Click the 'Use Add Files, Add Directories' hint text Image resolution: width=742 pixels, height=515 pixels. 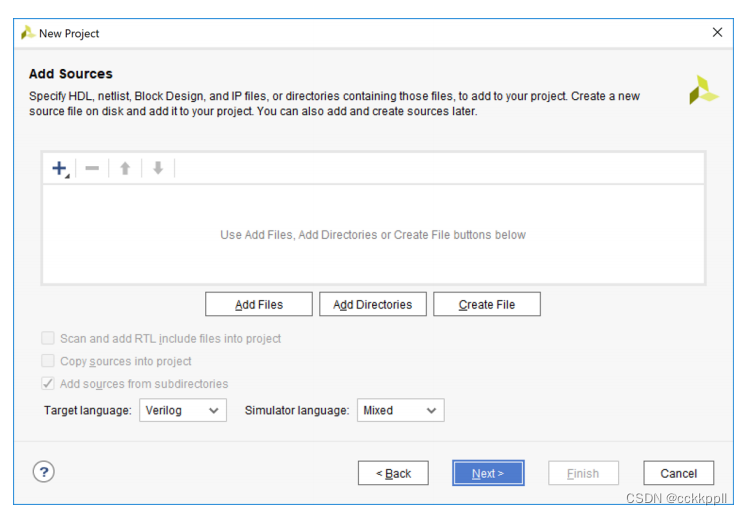click(373, 235)
